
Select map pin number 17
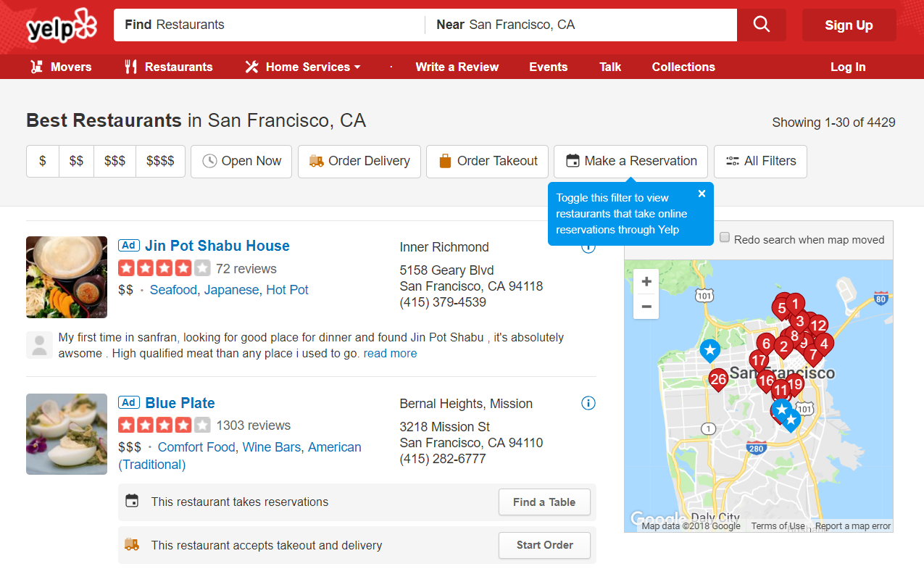click(759, 361)
